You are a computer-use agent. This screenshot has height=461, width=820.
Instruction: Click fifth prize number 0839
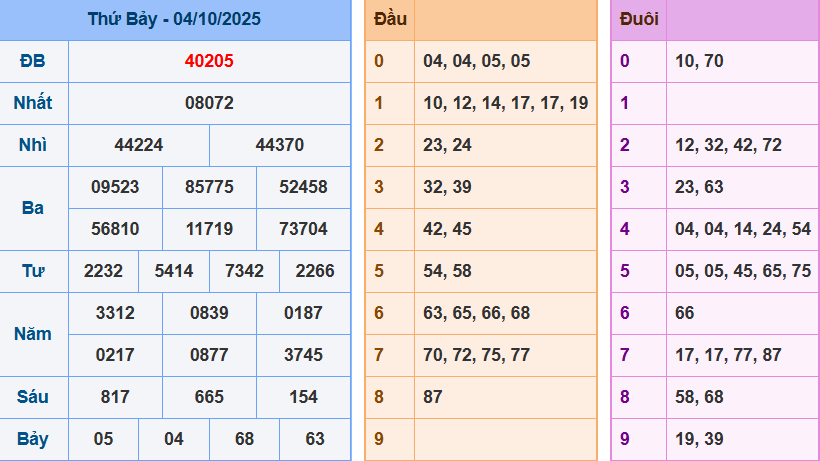click(209, 313)
